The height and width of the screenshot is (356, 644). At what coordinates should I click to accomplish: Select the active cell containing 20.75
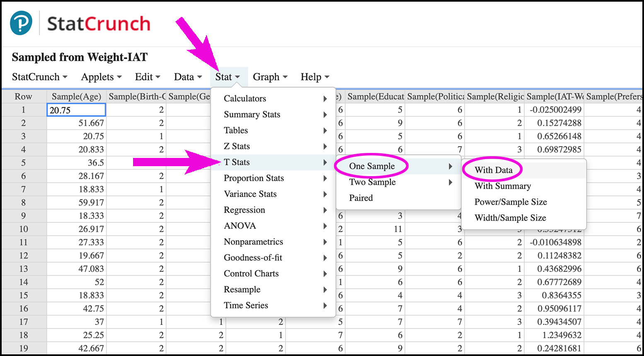[76, 110]
